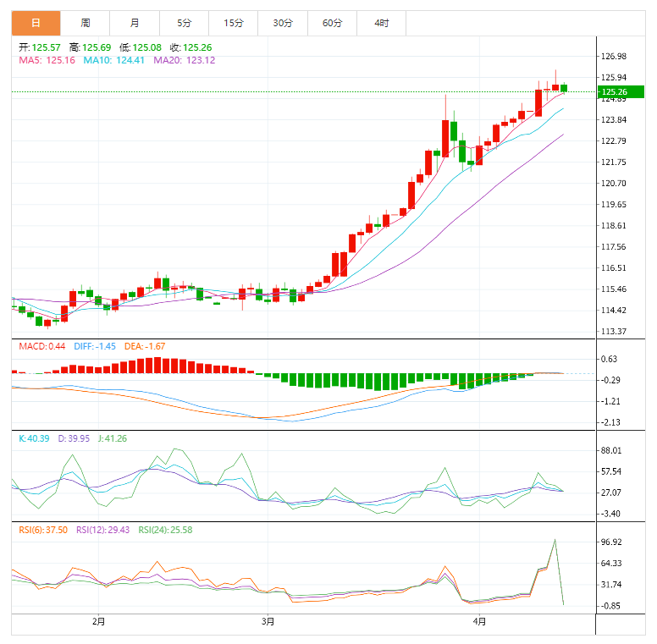This screenshot has width=657, height=644.
Task: Click the DIFF:-1.45 indicator label
Action: pyautogui.click(x=95, y=347)
